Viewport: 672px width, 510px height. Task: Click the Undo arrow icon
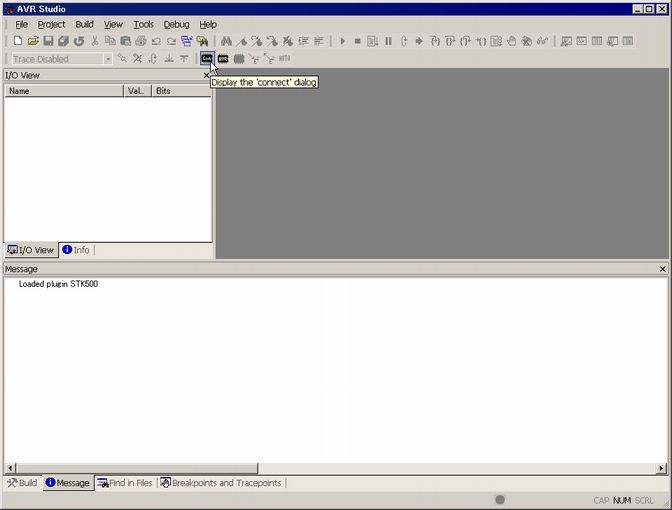[156, 41]
